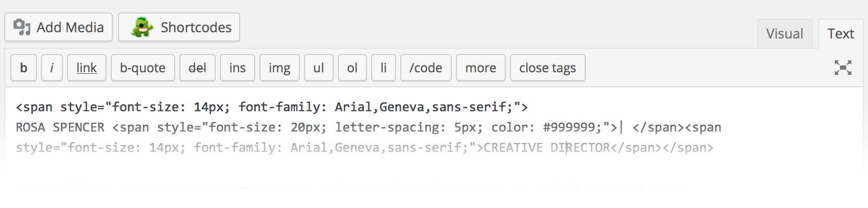Add blockquote with b-quote button

(x=142, y=68)
